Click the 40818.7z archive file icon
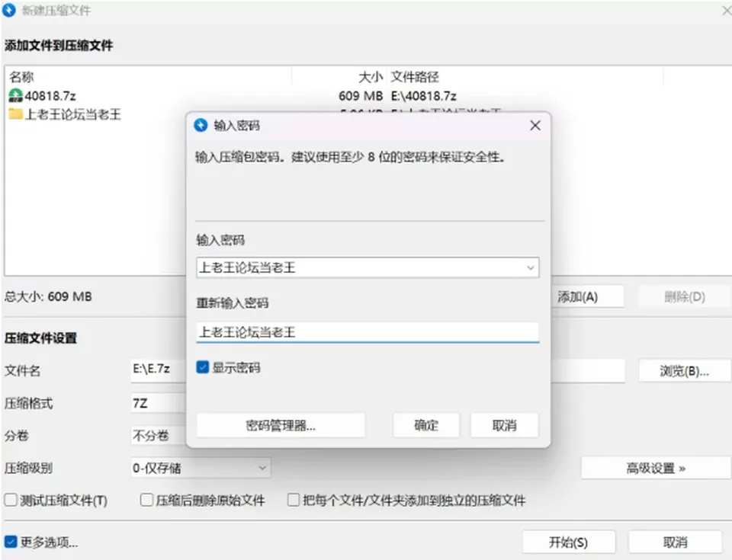732x560 pixels. 15,96
